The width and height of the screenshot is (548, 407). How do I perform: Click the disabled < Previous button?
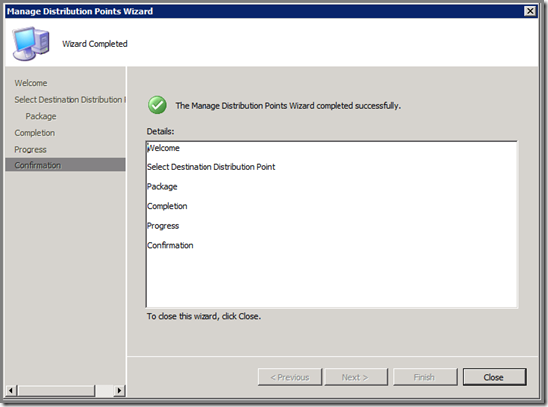290,377
